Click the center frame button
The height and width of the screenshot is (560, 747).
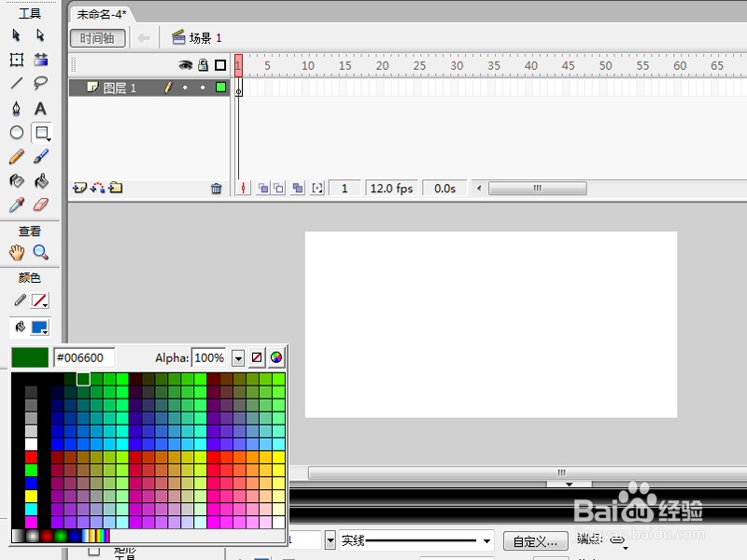pyautogui.click(x=244, y=189)
